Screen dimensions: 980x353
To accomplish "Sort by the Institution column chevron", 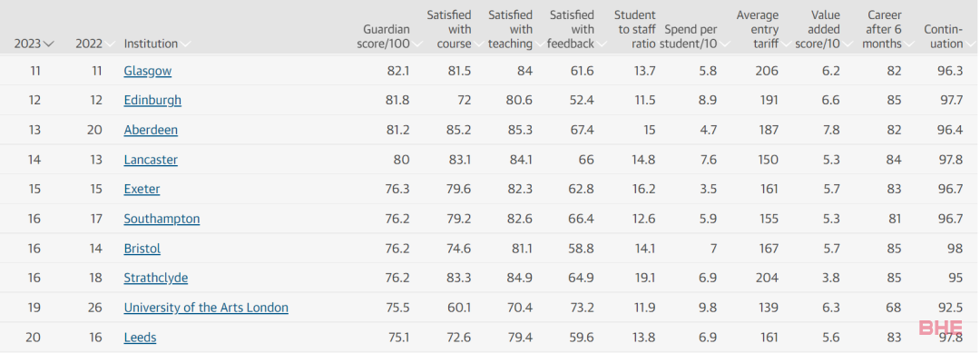I will tap(186, 44).
